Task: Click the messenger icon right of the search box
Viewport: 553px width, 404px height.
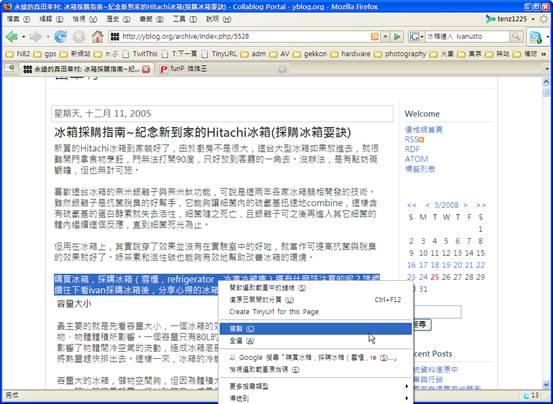Action: [x=535, y=37]
